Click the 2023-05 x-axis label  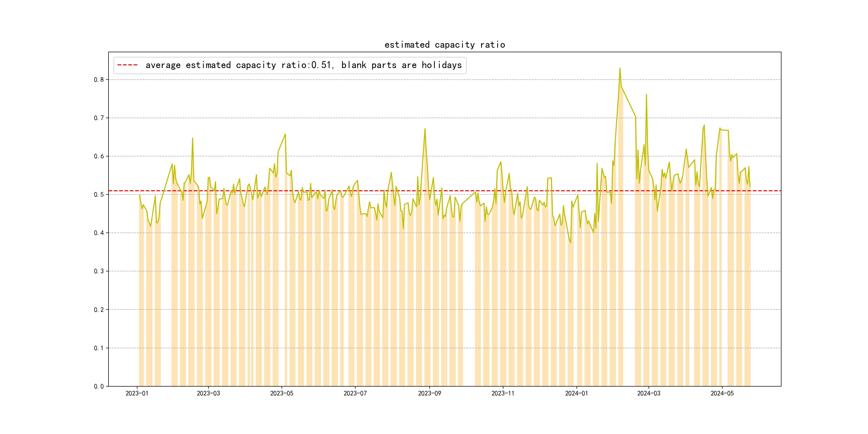pyautogui.click(x=282, y=394)
